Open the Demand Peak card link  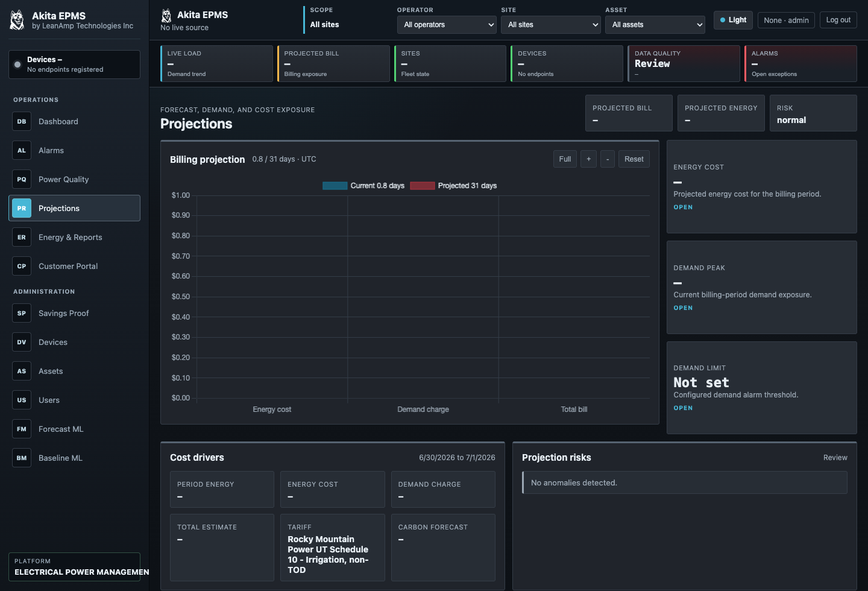(683, 308)
